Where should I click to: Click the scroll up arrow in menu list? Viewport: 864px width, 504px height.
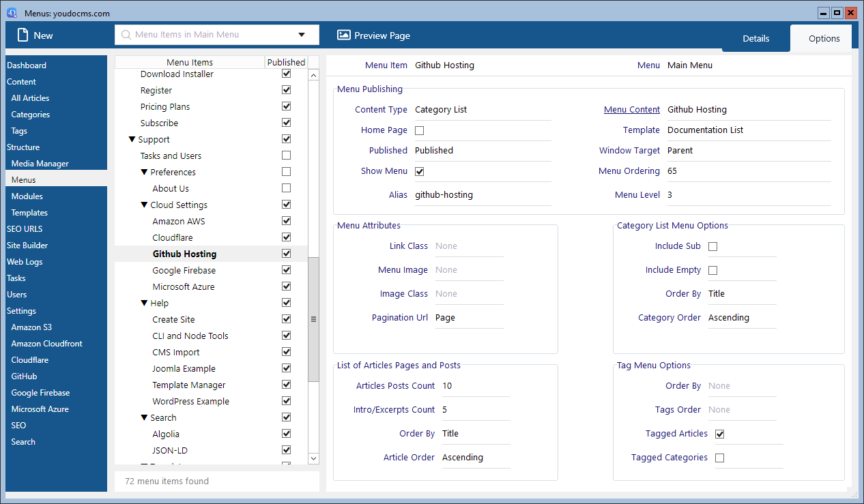point(314,75)
